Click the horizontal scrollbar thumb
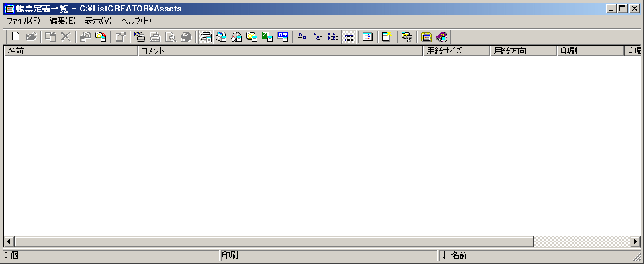644x264 pixels. point(274,241)
